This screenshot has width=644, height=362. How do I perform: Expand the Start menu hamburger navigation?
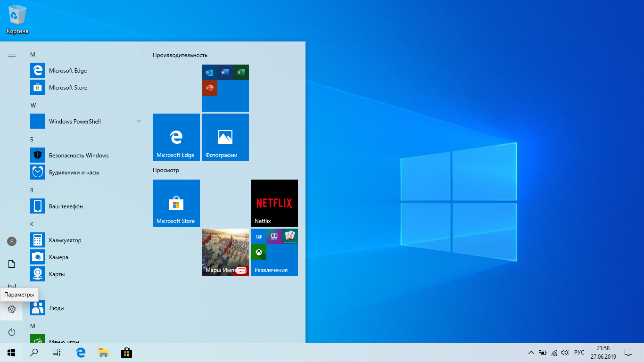(x=12, y=55)
